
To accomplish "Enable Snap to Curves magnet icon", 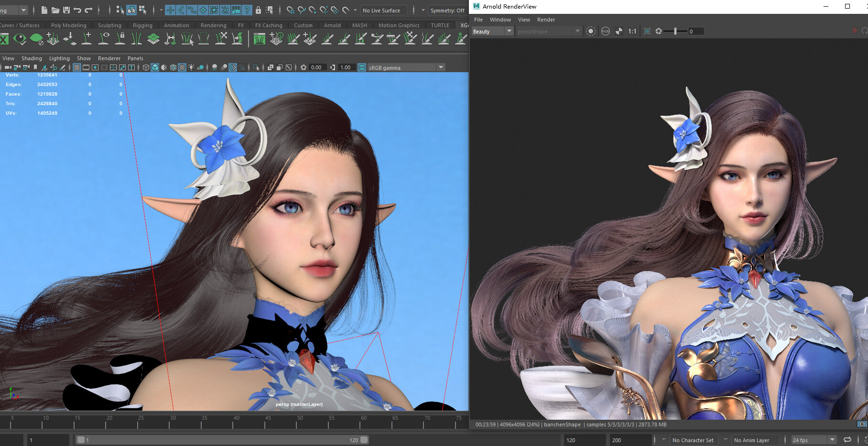I will [x=302, y=10].
